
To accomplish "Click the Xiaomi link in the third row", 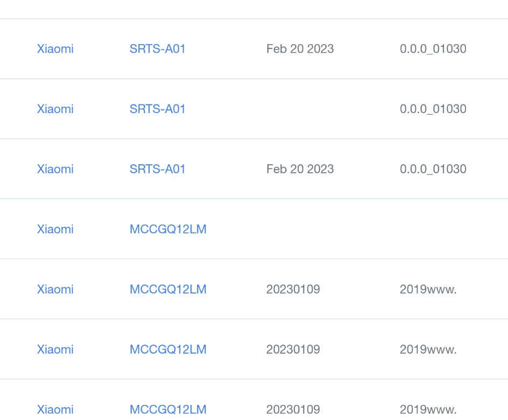I will 54,169.
